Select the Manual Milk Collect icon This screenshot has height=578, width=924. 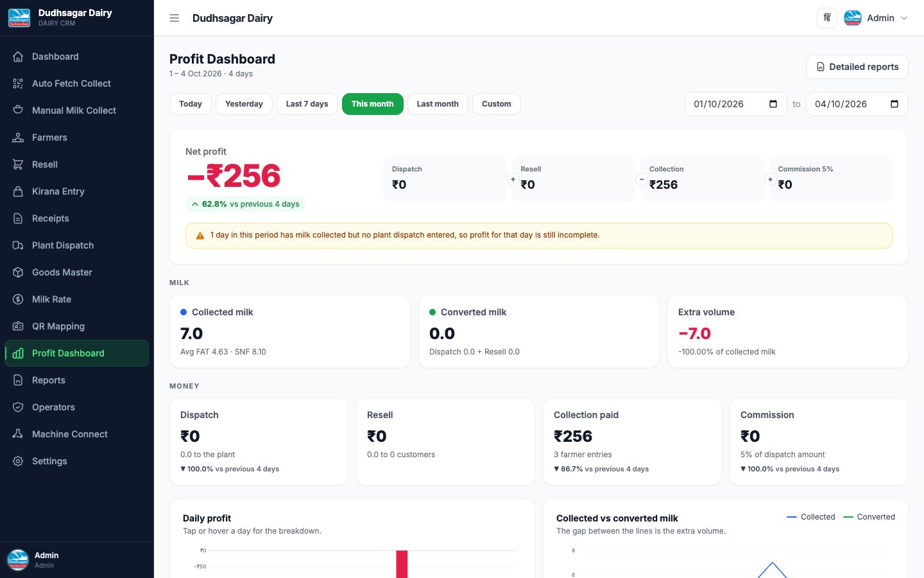pyautogui.click(x=18, y=110)
